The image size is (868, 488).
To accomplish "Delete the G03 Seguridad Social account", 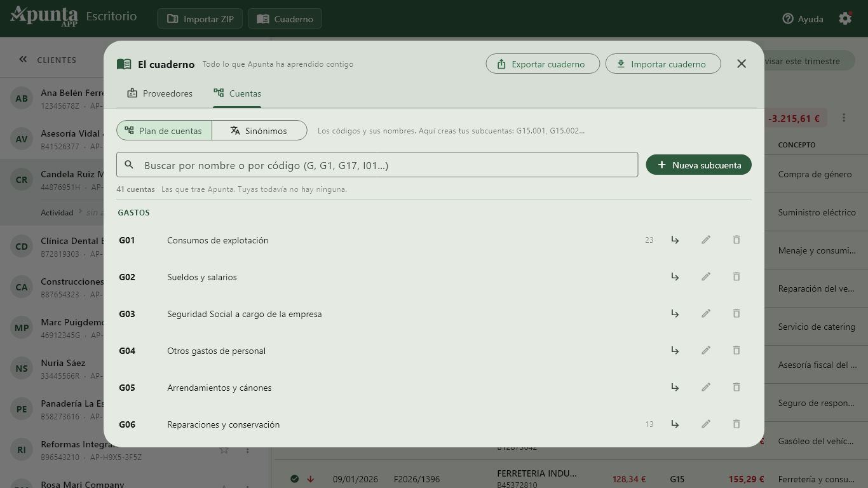I will pos(736,314).
